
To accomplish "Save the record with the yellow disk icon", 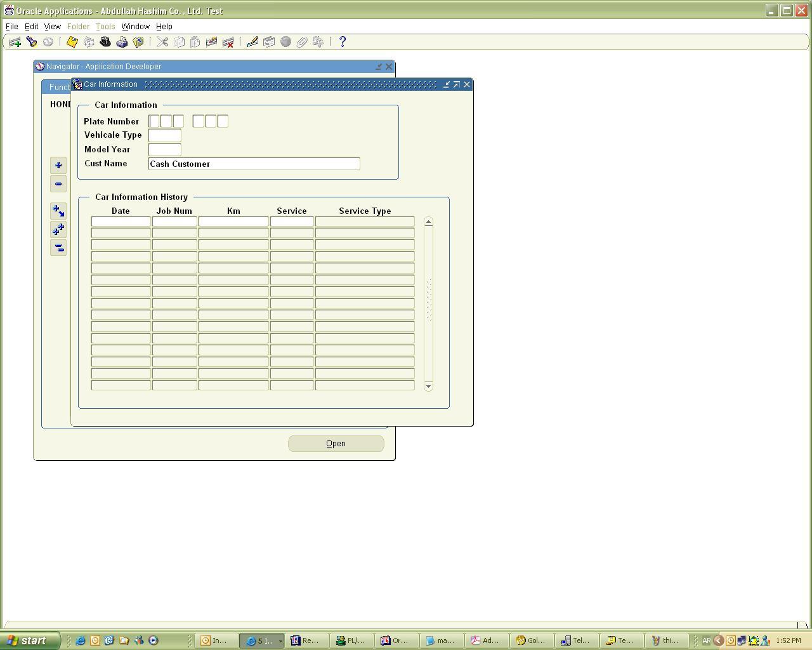I will point(72,42).
